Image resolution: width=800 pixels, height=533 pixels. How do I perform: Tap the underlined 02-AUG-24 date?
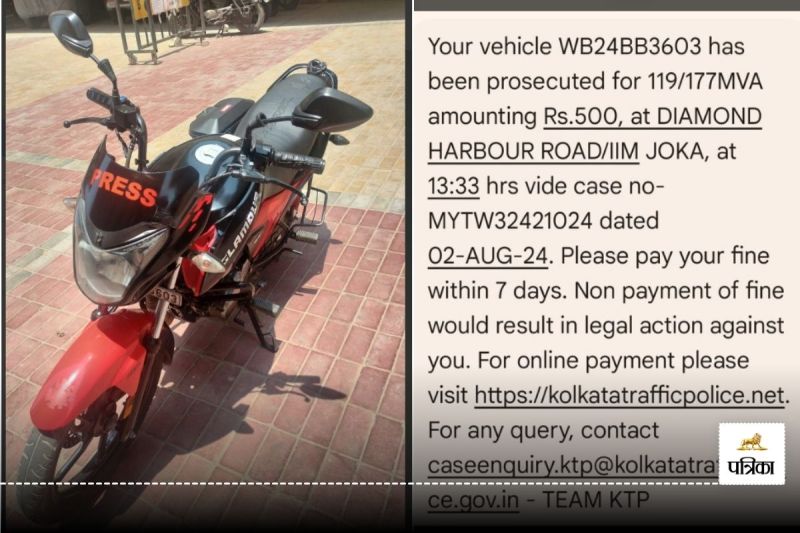pos(488,256)
